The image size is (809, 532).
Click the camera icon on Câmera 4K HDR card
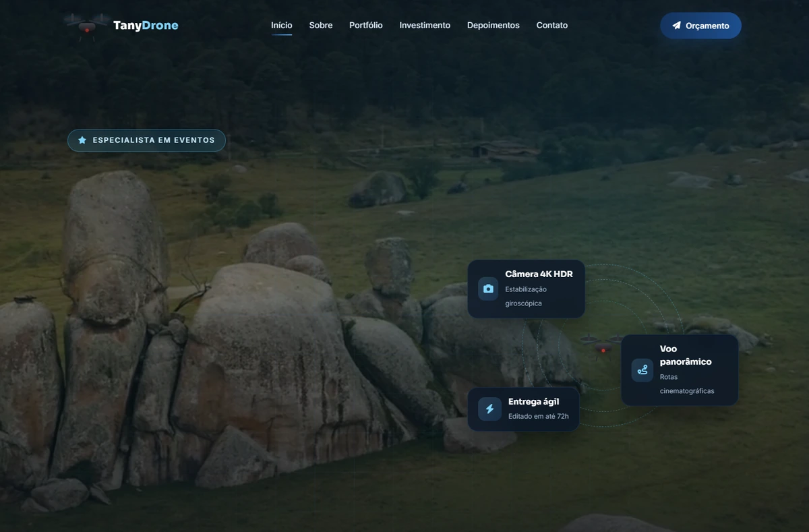[x=488, y=289]
